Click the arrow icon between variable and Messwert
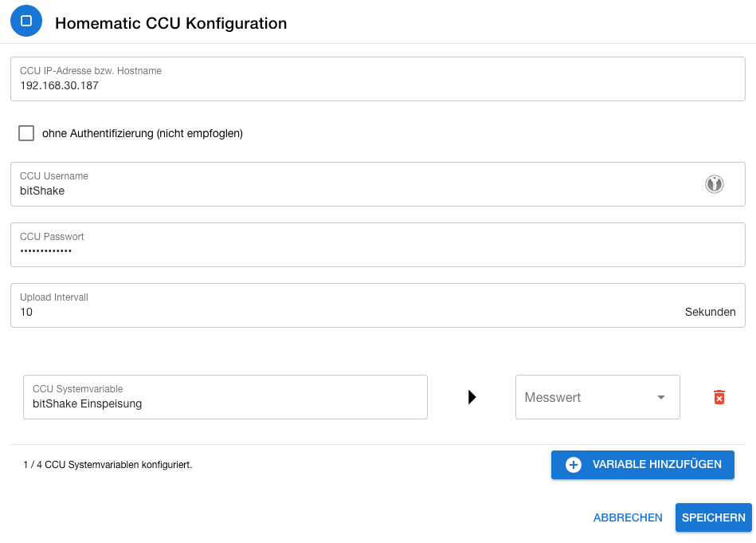 (x=472, y=396)
